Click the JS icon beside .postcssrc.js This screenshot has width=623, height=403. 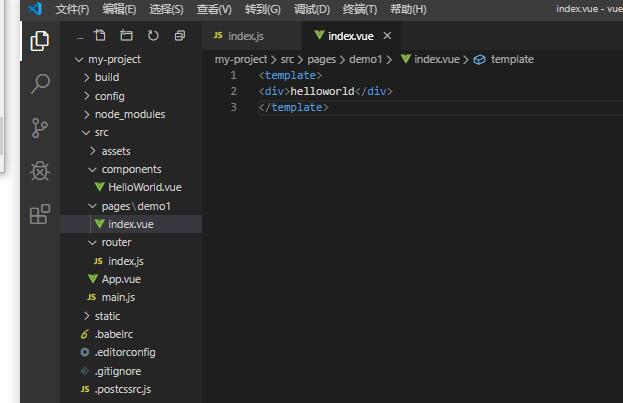pyautogui.click(x=85, y=389)
